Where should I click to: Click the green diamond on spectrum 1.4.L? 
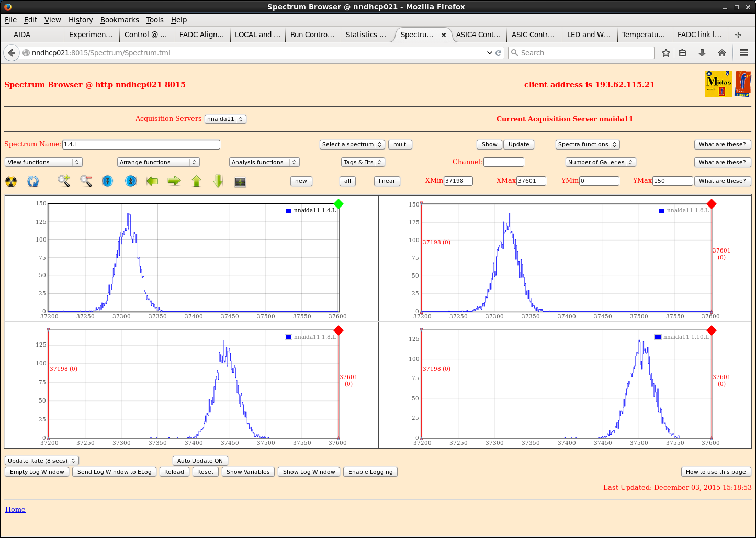(338, 204)
